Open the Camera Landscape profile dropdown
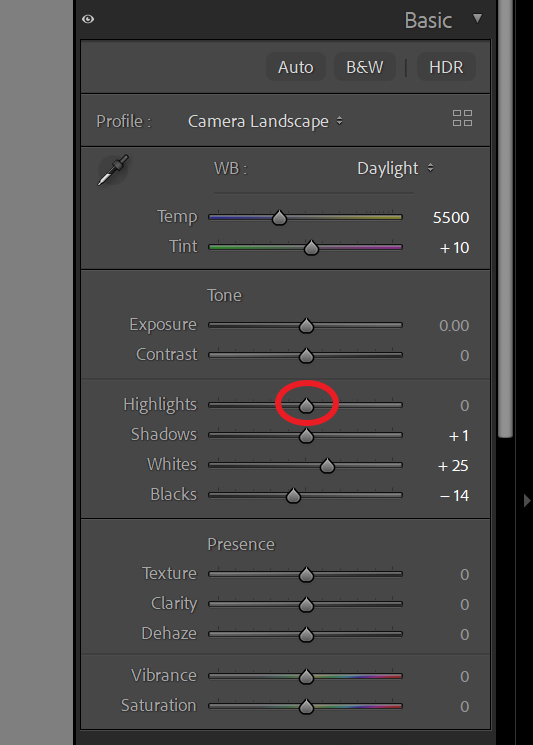Viewport: 533px width, 745px height. point(265,121)
